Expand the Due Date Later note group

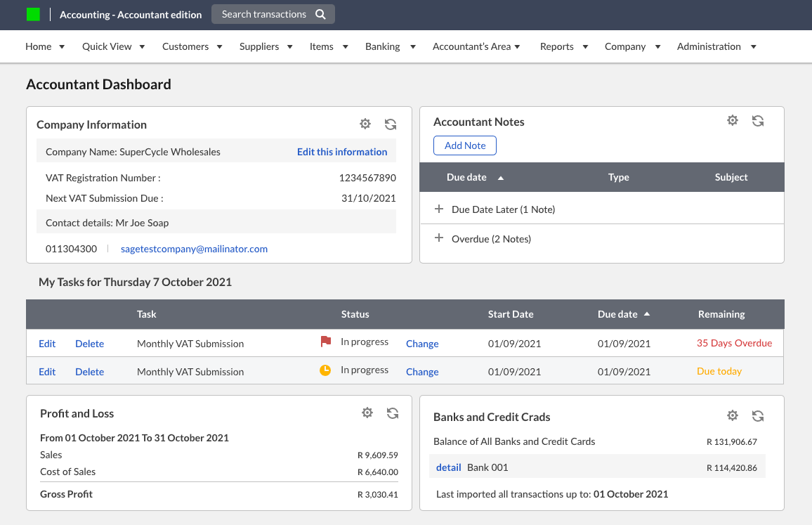click(438, 208)
